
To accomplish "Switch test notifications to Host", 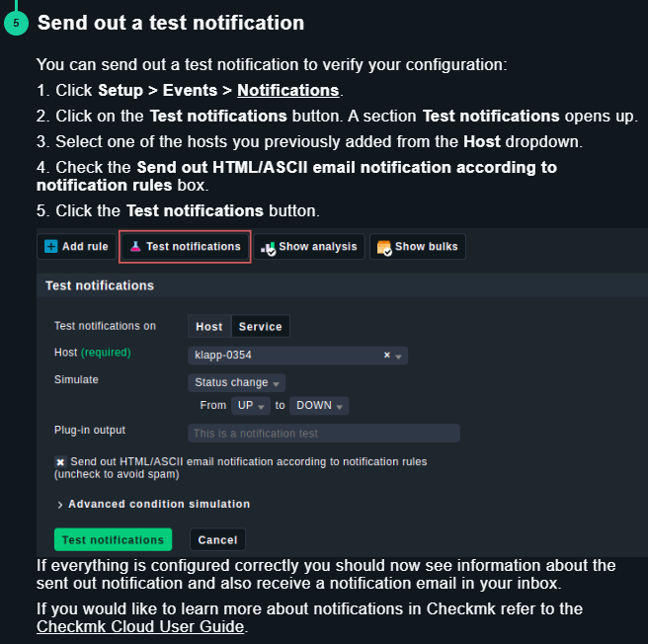I will 209,327.
